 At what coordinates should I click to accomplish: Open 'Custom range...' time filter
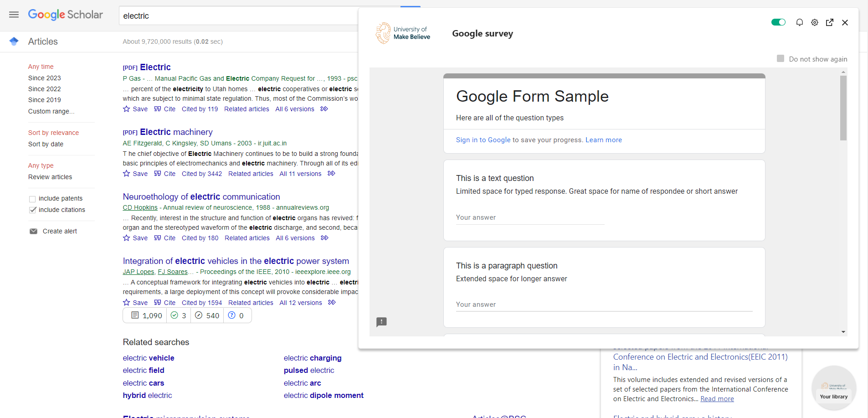(x=51, y=111)
